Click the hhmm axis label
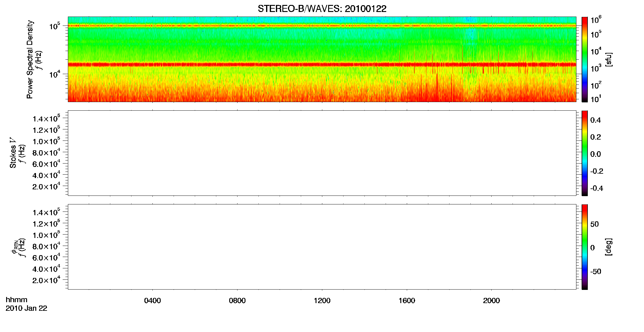The image size is (644, 332). pos(17,300)
